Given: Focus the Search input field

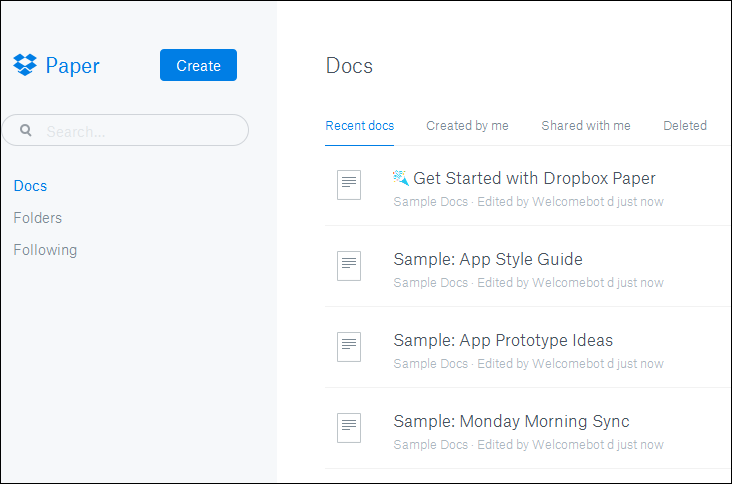Looking at the screenshot, I should click(125, 130).
